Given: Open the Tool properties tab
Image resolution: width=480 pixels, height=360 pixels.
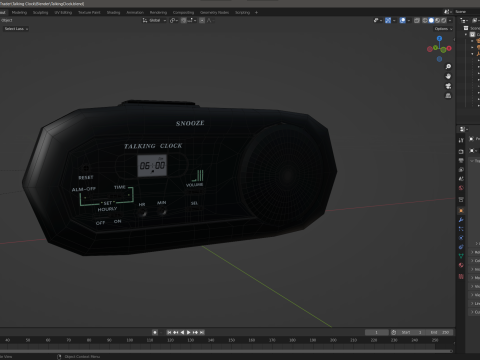Looking at the screenshot, I should coord(461,140).
